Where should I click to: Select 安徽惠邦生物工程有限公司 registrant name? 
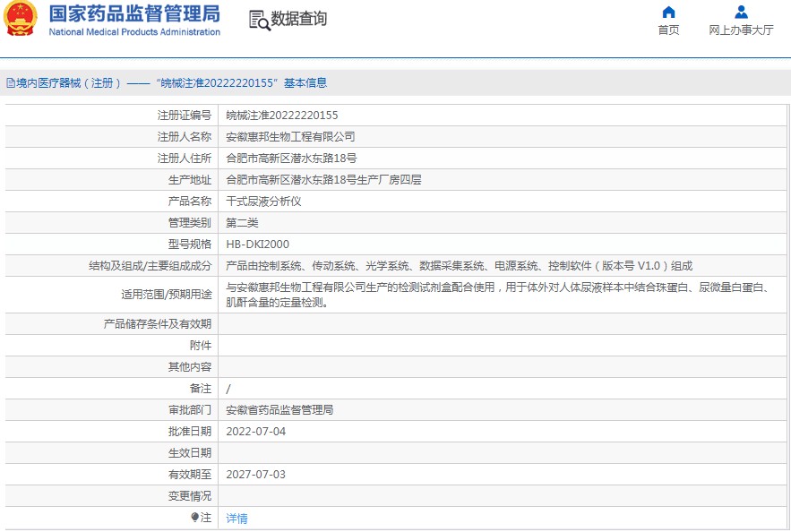(x=290, y=137)
